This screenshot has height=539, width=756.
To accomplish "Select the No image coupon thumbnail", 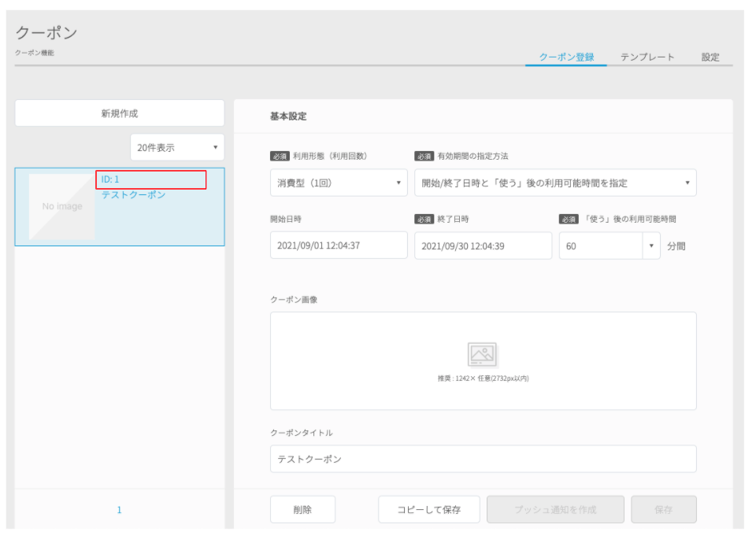I will pyautogui.click(x=61, y=207).
